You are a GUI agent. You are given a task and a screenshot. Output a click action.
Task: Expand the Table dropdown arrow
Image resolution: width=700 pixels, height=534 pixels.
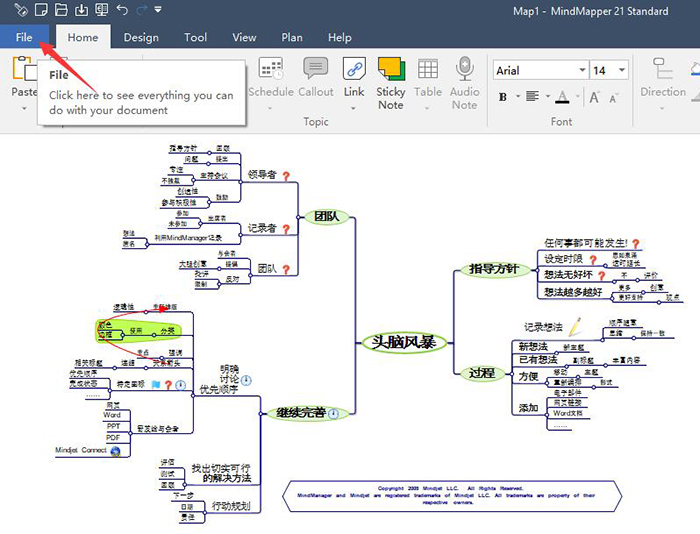[427, 108]
